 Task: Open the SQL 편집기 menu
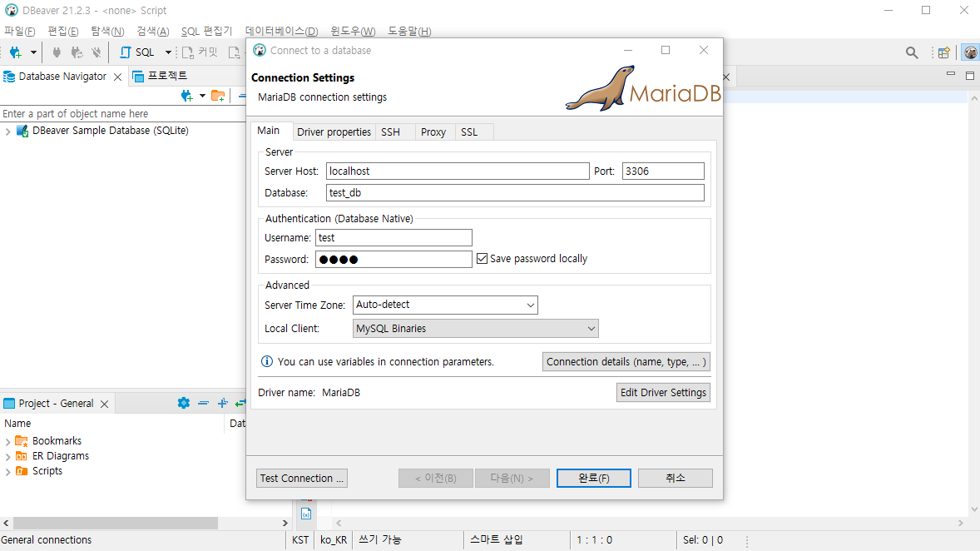(x=206, y=31)
